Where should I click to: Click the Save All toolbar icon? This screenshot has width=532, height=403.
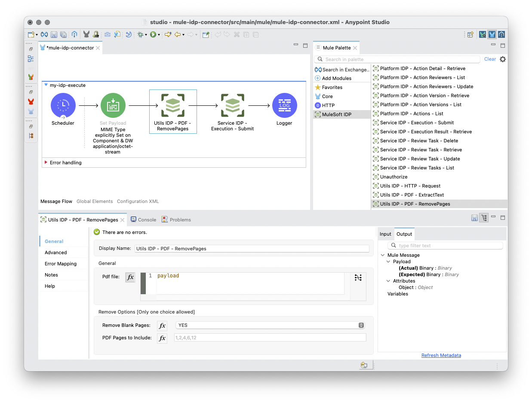63,34
